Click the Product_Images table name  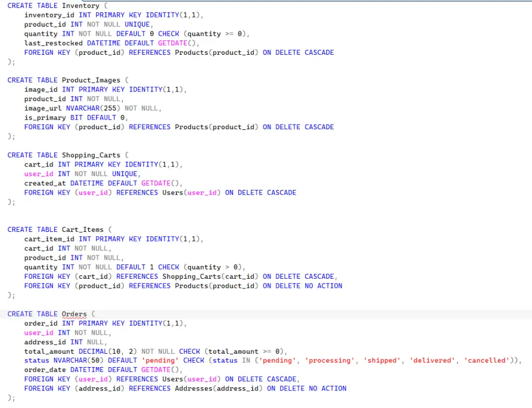click(91, 80)
